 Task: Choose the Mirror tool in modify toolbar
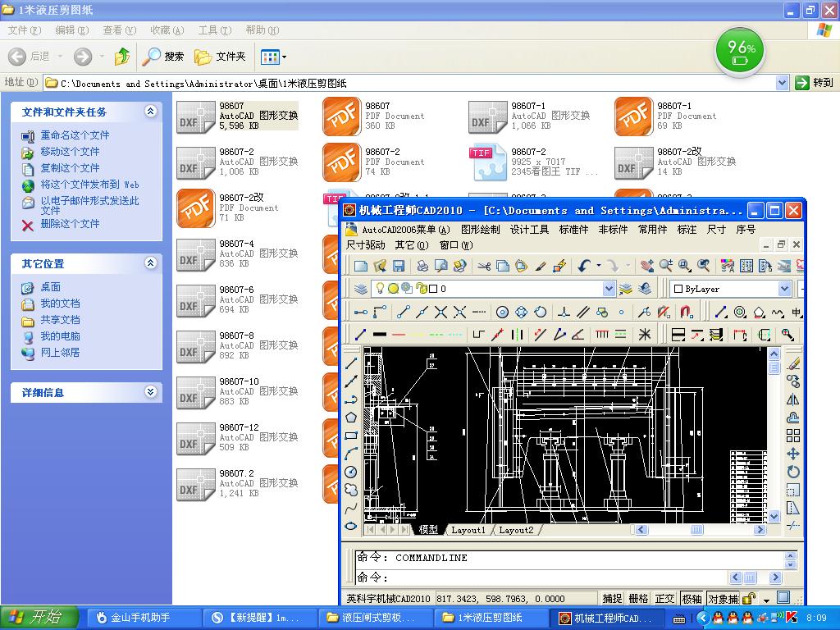tap(793, 399)
